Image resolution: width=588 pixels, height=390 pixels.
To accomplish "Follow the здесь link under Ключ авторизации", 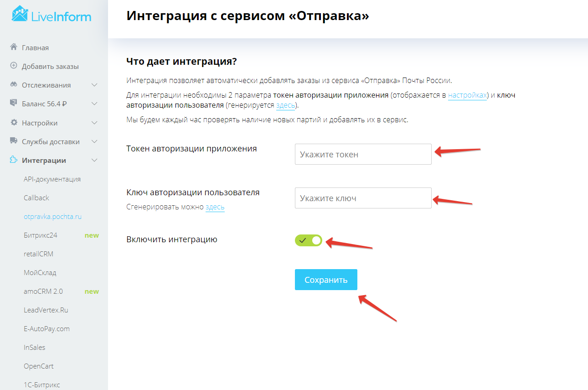I will coord(215,207).
